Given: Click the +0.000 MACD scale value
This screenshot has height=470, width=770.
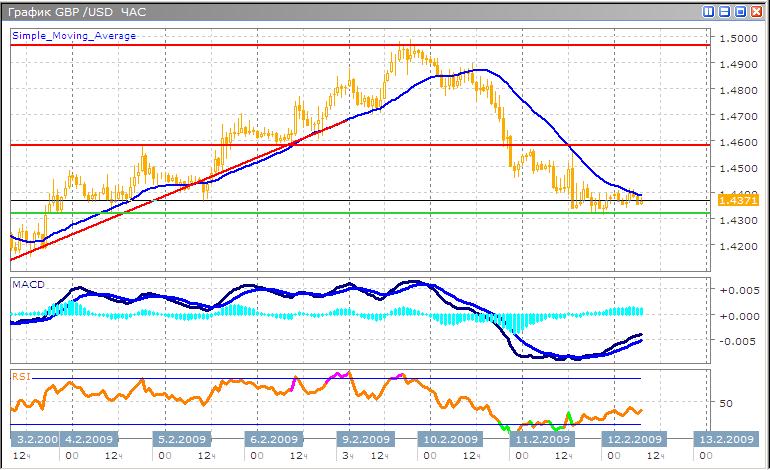Looking at the screenshot, I should coord(740,316).
